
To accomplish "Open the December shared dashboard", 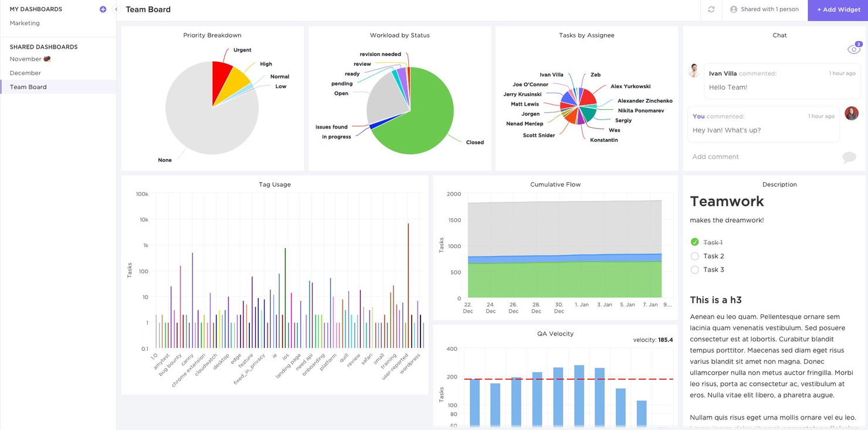I will (24, 72).
